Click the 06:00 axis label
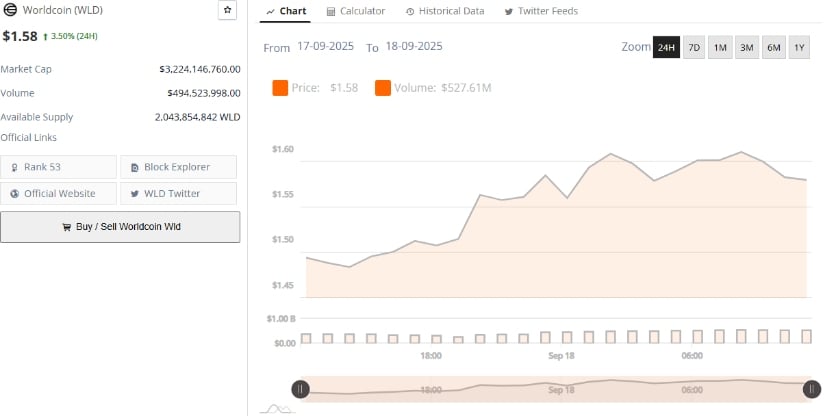 (692, 356)
